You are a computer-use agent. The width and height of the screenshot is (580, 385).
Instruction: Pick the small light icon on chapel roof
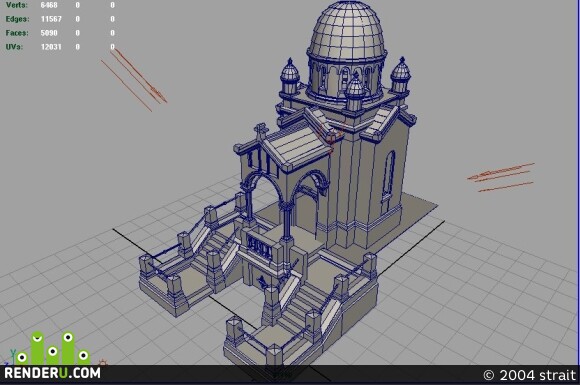tap(334, 137)
